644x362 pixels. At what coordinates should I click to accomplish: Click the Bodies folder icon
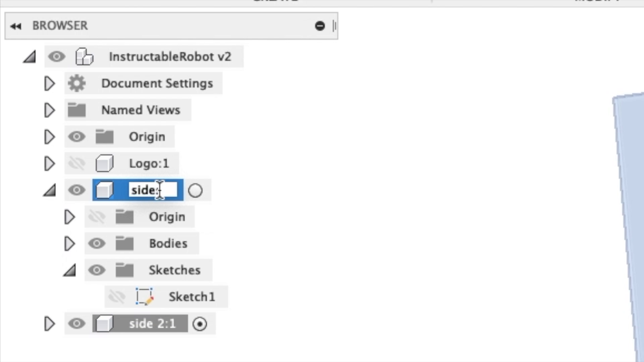pos(124,244)
